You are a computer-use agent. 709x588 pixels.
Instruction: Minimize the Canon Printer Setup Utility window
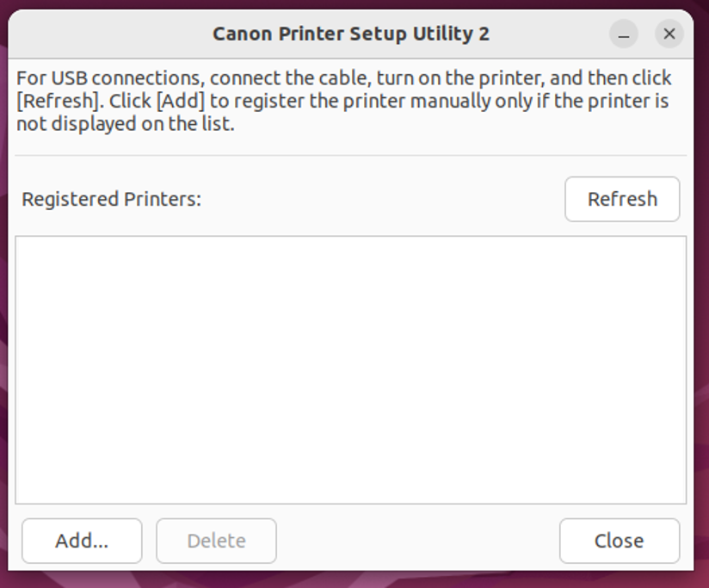point(624,34)
